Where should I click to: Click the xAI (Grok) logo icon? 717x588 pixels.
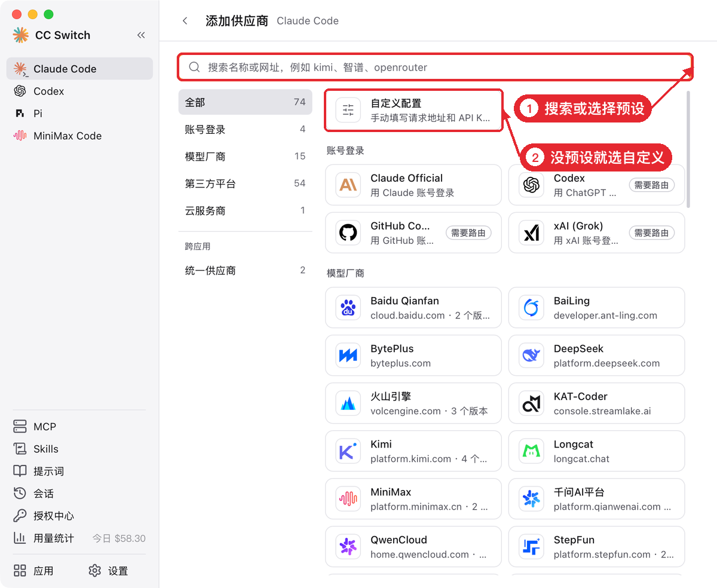point(531,233)
